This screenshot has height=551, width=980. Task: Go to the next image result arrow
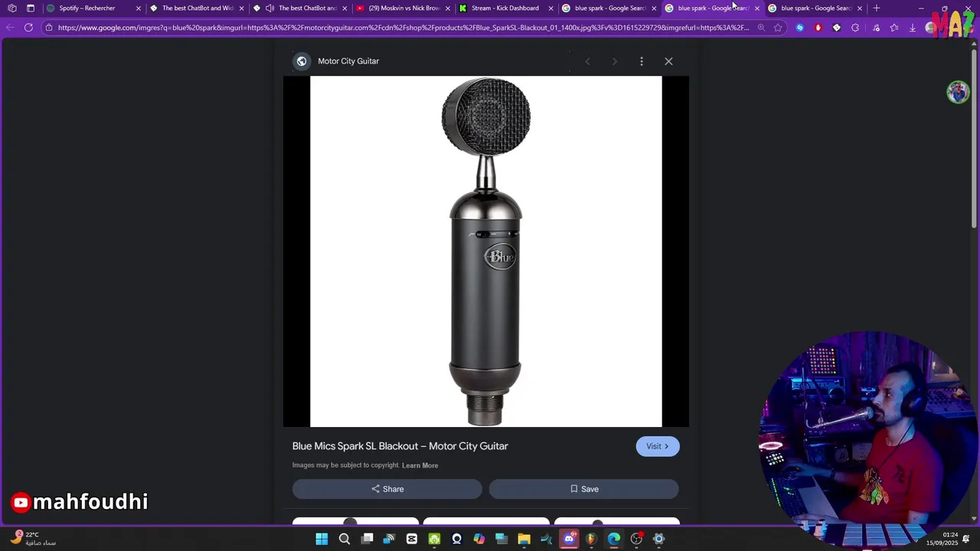[x=614, y=61]
